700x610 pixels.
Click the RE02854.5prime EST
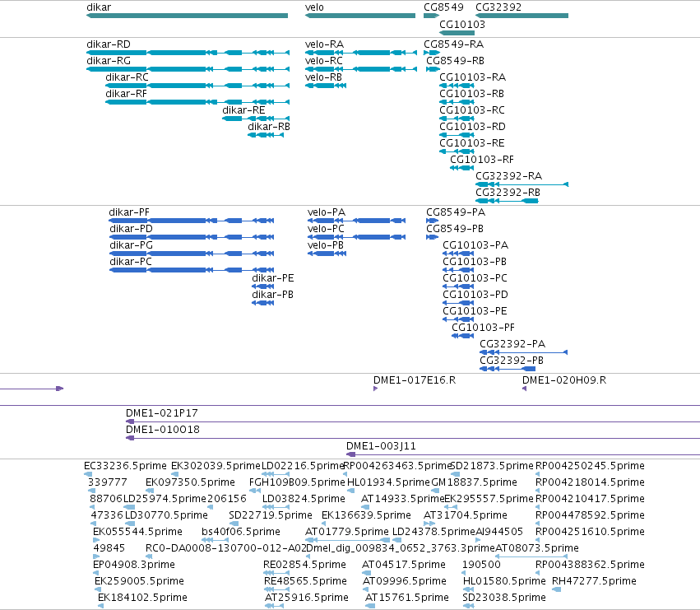pos(276,573)
